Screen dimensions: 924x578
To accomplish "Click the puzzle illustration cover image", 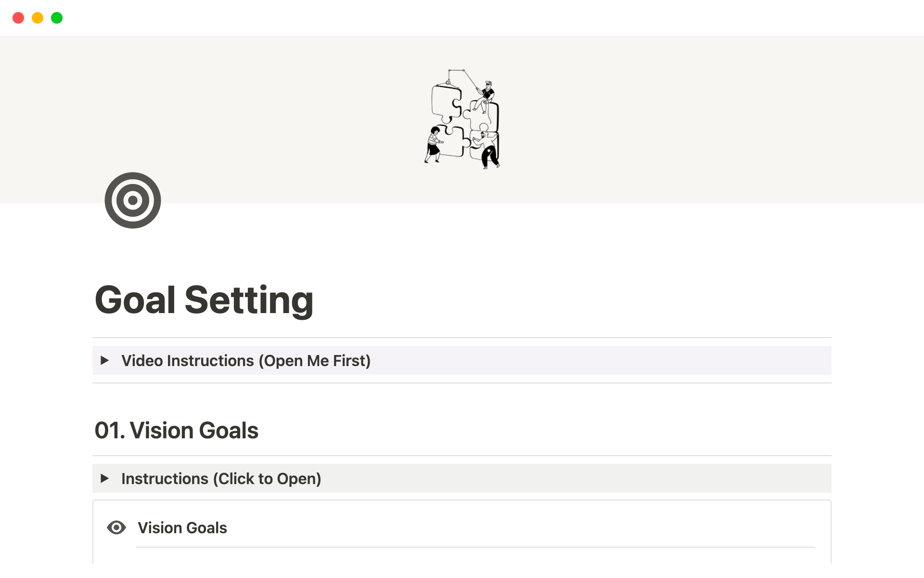I will 462,119.
